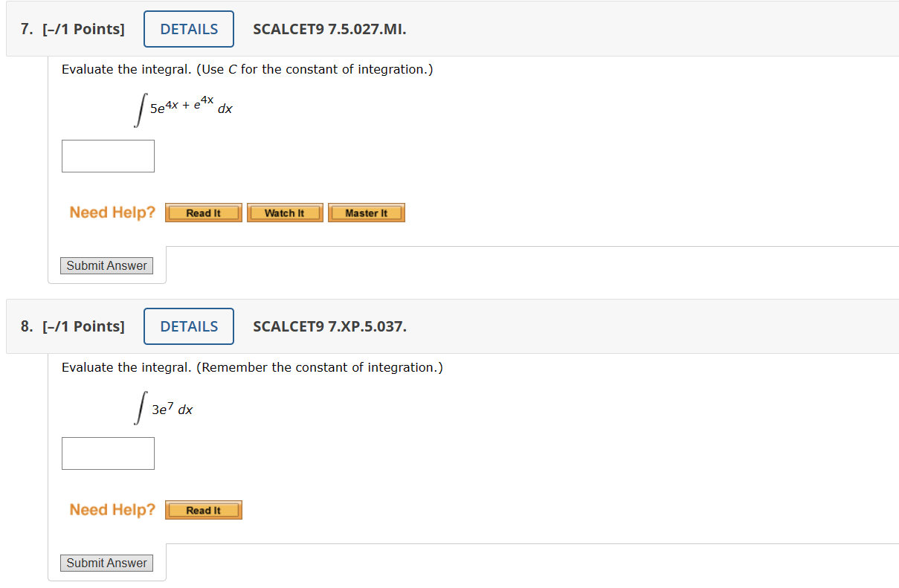Click the SCALCET9 7.XP.5.037. code label
The width and height of the screenshot is (899, 588).
(329, 327)
